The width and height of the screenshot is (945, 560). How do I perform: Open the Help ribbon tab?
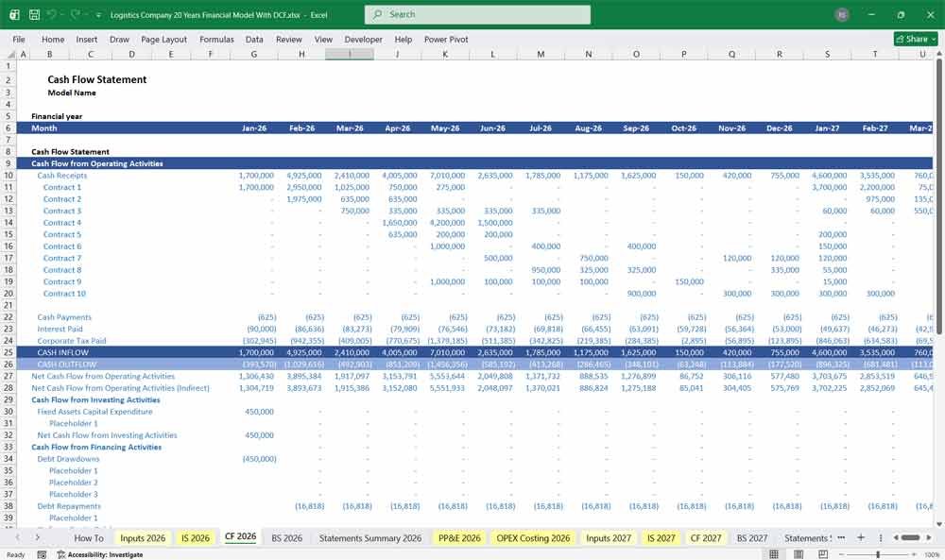[x=404, y=39]
